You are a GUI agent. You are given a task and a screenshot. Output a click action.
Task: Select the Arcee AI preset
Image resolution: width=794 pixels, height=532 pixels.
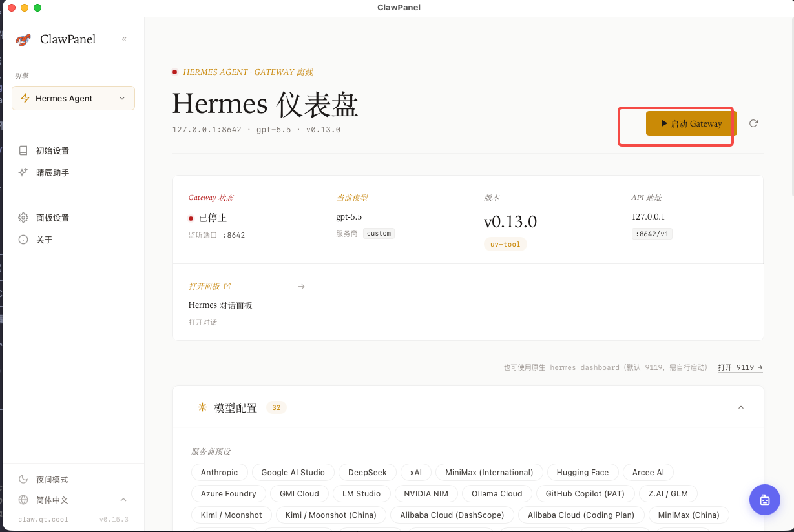(648, 472)
